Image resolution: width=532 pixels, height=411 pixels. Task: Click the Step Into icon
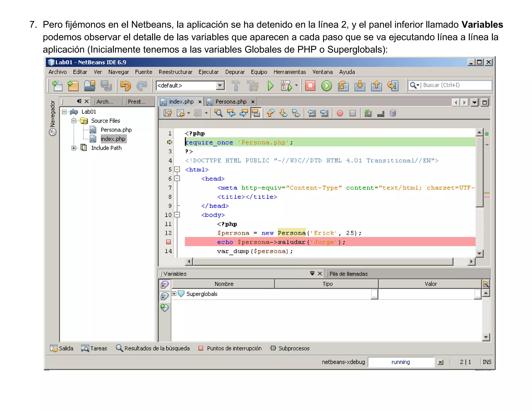[x=360, y=85]
